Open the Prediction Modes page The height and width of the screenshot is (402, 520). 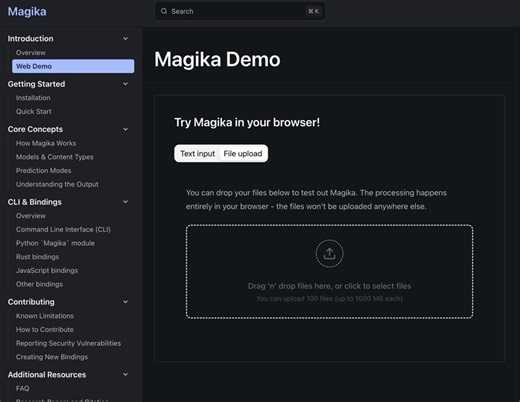43,170
